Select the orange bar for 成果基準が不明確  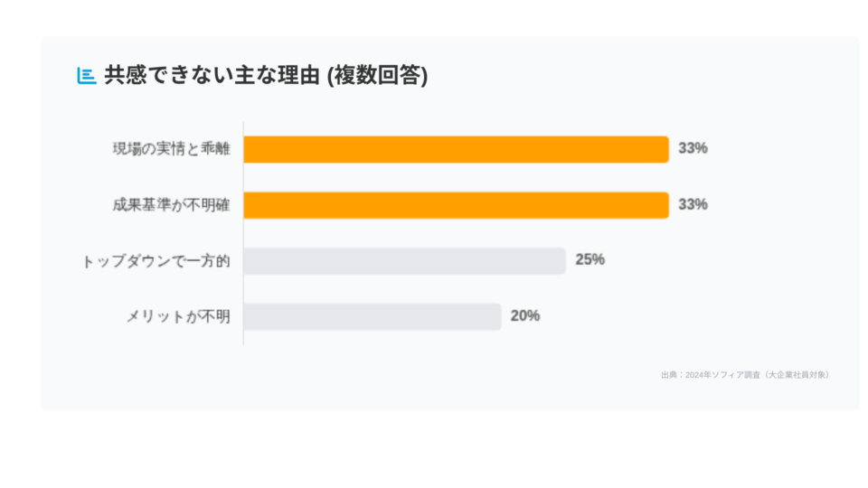click(456, 205)
